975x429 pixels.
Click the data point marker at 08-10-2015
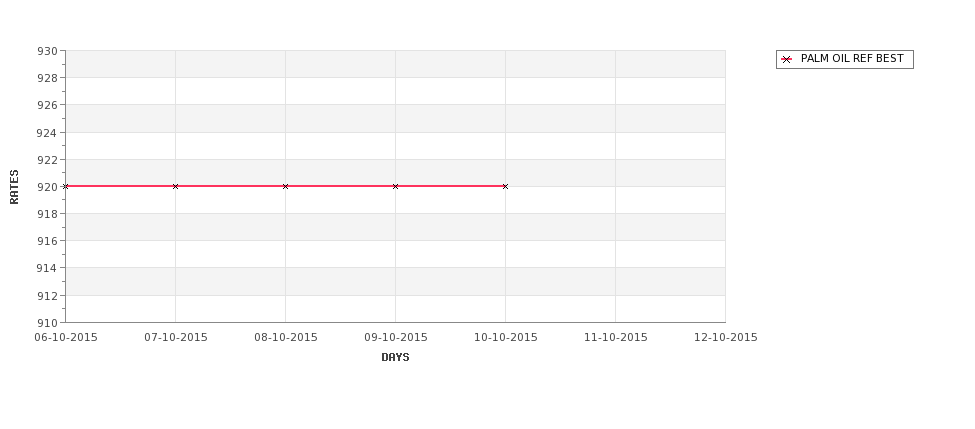[285, 187]
